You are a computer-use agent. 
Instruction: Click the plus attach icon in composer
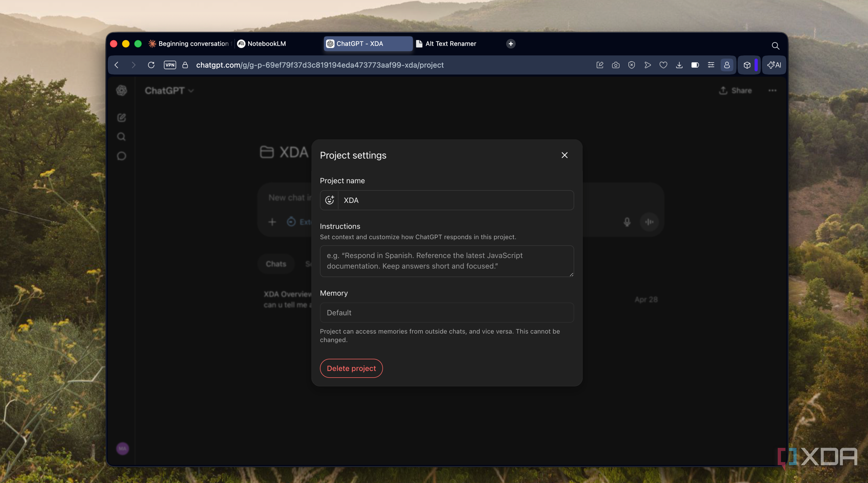272,222
